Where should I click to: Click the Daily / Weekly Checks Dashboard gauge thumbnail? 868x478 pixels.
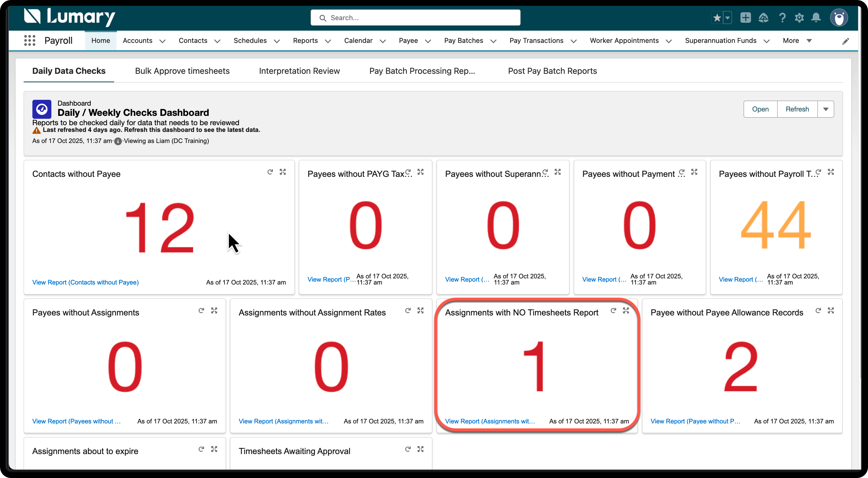tap(41, 109)
